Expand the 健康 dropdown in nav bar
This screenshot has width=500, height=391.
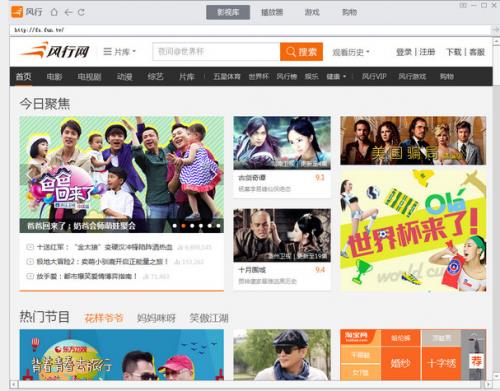click(x=336, y=77)
